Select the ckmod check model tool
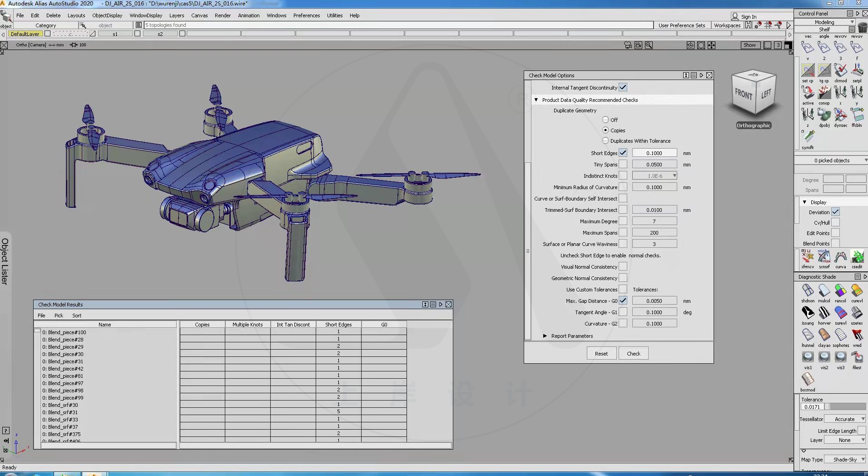 click(x=841, y=71)
